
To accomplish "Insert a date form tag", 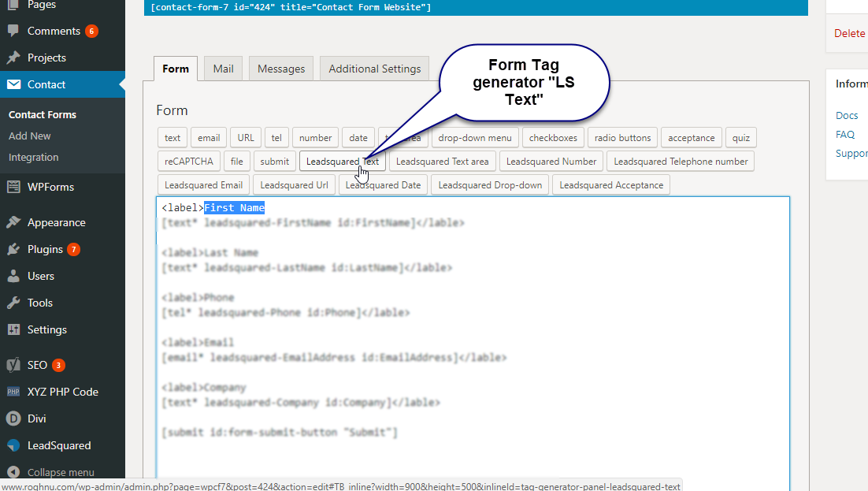I will tap(358, 138).
